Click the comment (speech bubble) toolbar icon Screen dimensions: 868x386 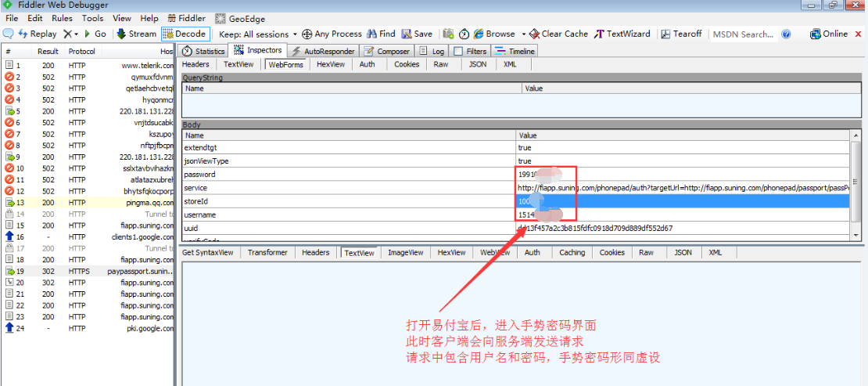[9, 34]
